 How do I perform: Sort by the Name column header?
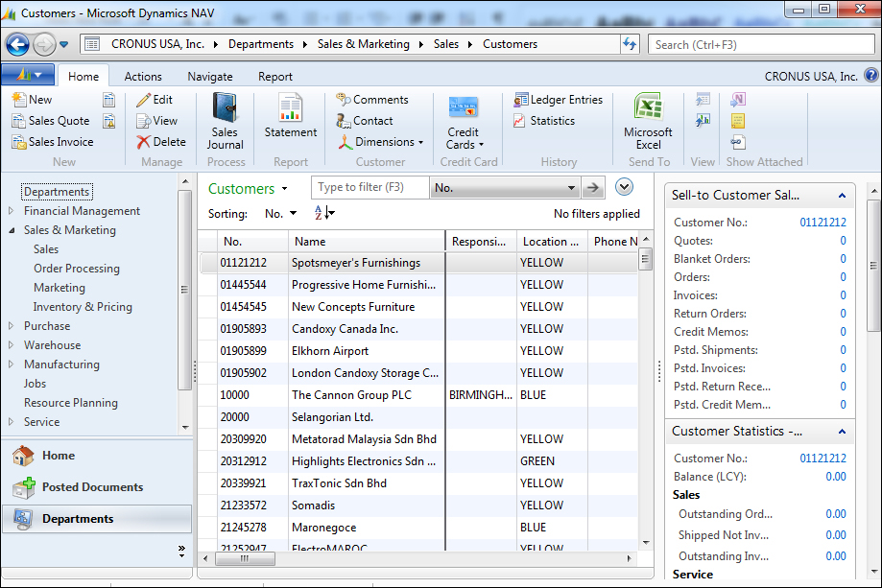(x=367, y=242)
